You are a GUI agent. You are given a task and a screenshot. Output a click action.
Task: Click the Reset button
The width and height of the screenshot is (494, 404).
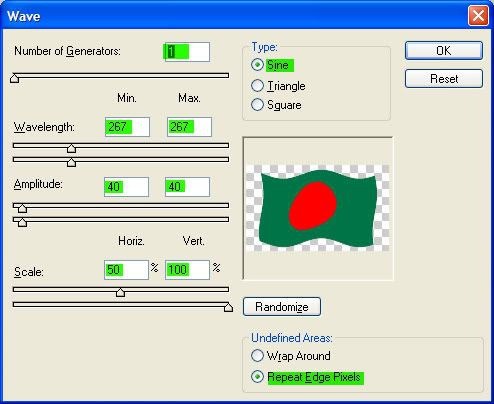coord(444,79)
